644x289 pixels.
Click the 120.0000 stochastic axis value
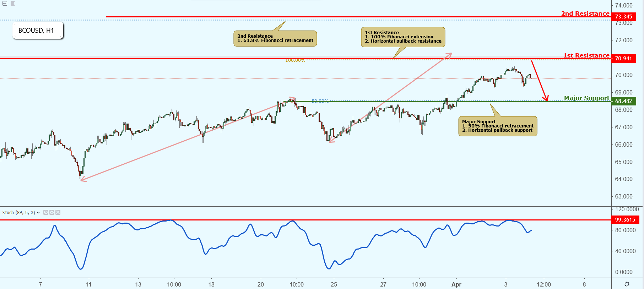(x=627, y=209)
